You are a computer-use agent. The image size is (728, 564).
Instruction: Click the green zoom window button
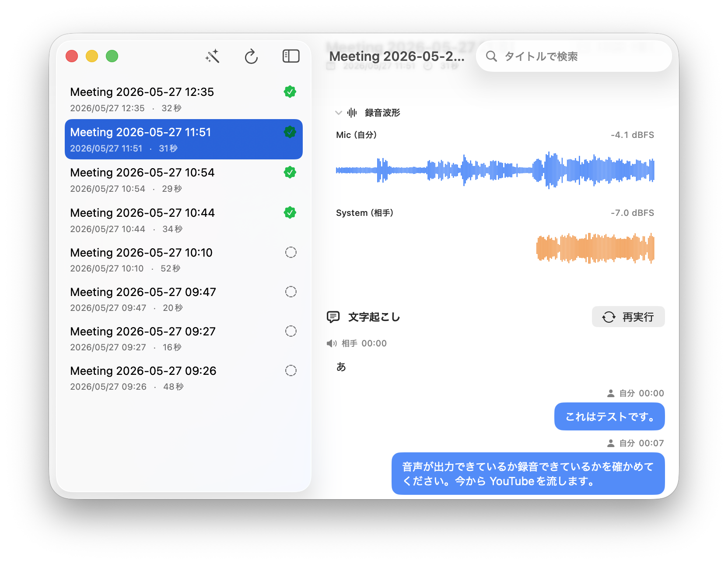pos(112,56)
